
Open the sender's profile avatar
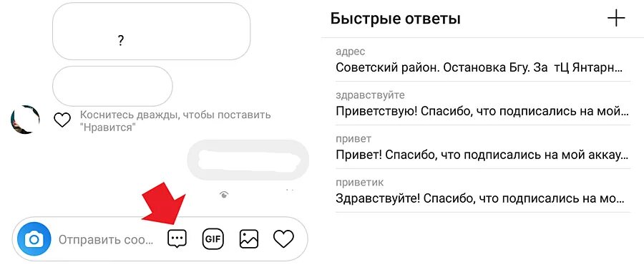click(24, 119)
